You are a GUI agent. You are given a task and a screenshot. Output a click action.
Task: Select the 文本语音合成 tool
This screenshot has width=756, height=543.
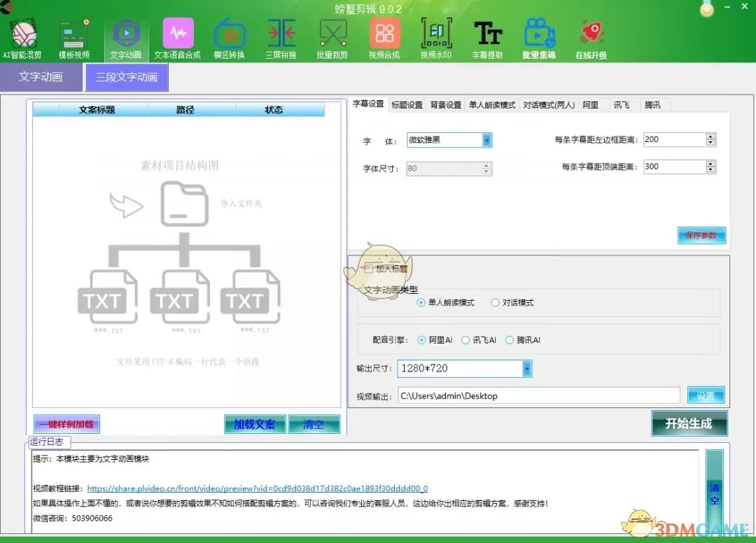(x=177, y=35)
